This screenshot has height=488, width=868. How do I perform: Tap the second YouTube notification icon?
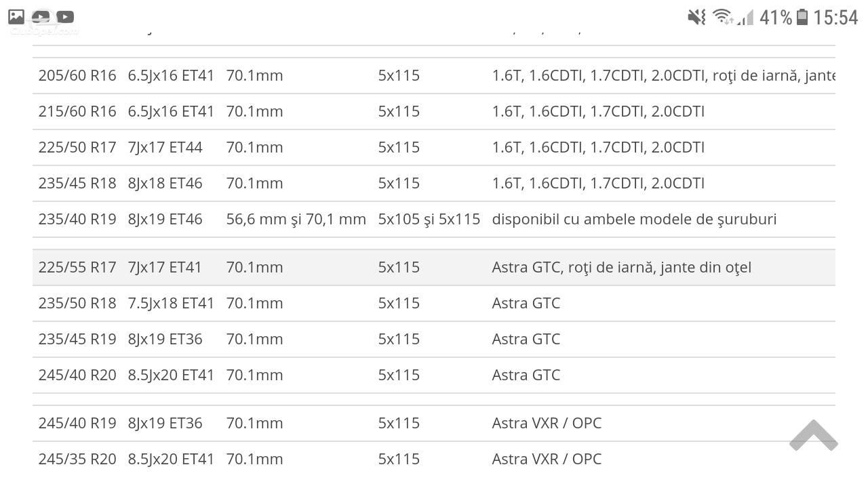coord(65,16)
